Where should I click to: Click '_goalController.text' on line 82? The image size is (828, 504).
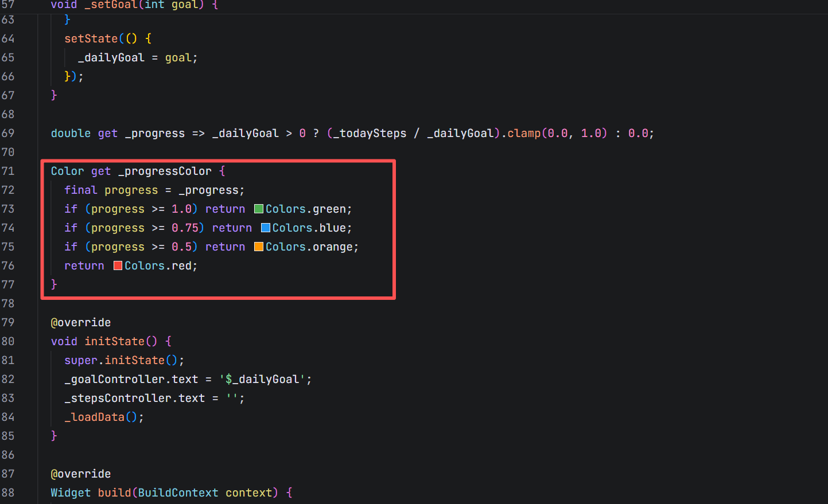(131, 379)
